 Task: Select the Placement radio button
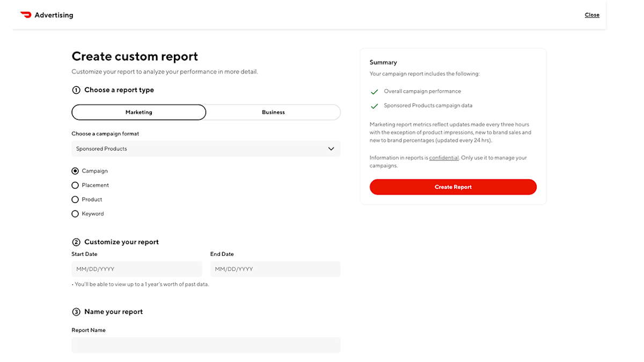tap(75, 184)
